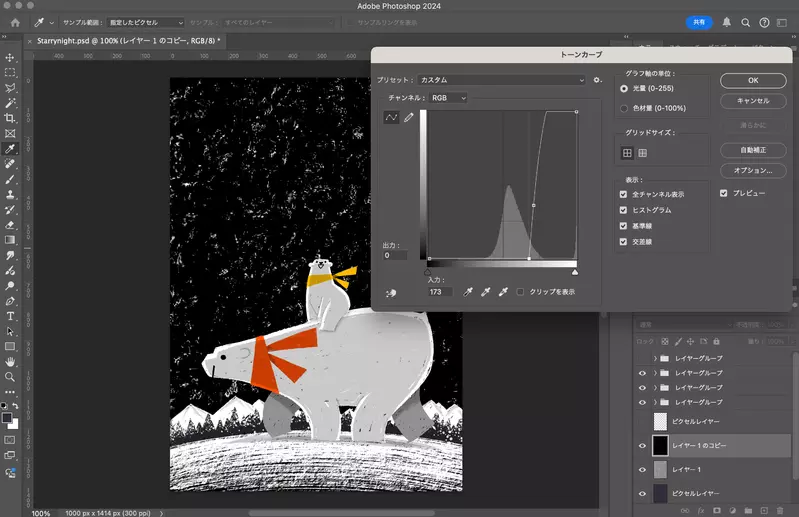
Task: Click OK in the トーンカーブ dialog
Action: coord(753,80)
